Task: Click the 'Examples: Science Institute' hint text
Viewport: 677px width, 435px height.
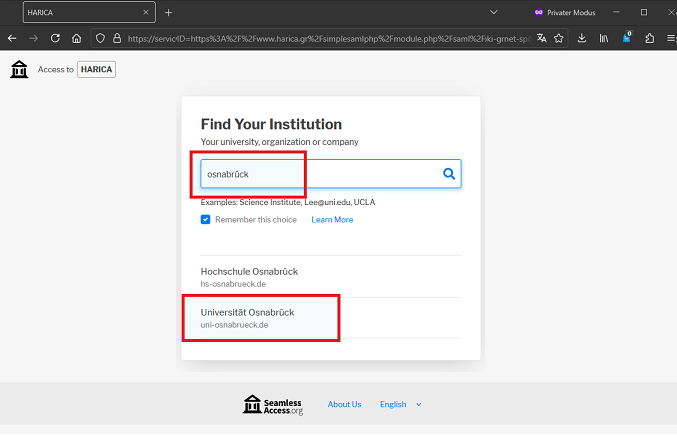Action: (288, 202)
